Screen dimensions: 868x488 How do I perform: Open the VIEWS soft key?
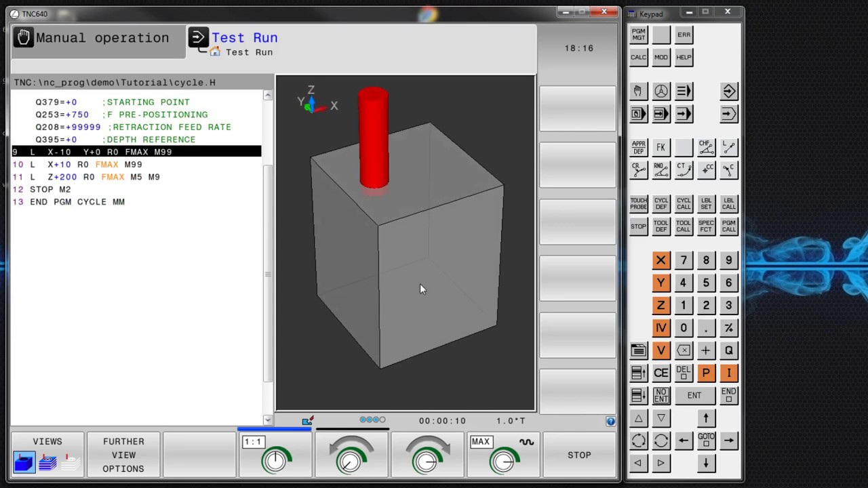click(x=47, y=455)
